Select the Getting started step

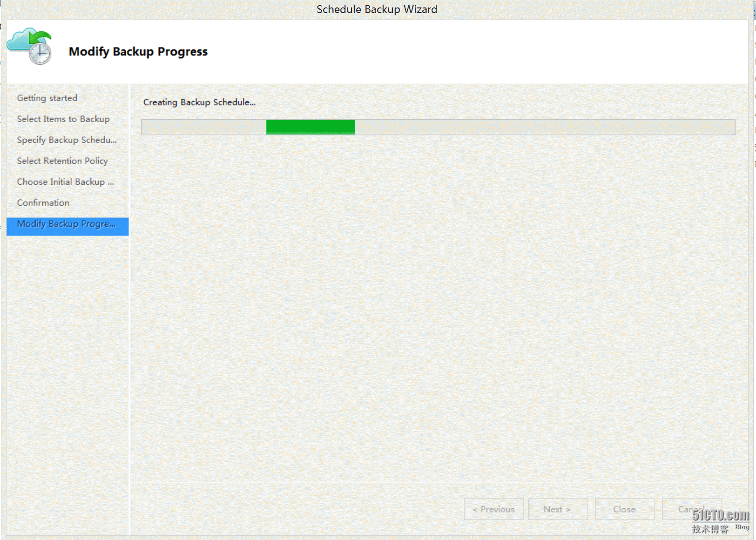(x=47, y=98)
